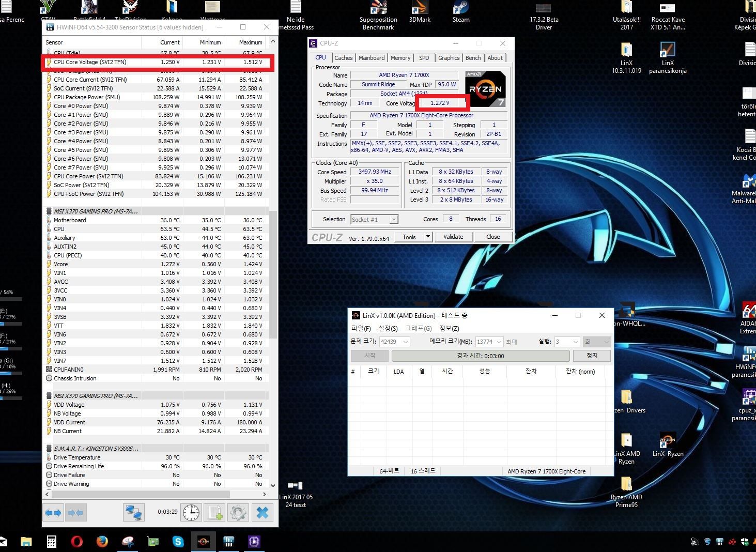Click CPU-Z Validate button

click(453, 237)
